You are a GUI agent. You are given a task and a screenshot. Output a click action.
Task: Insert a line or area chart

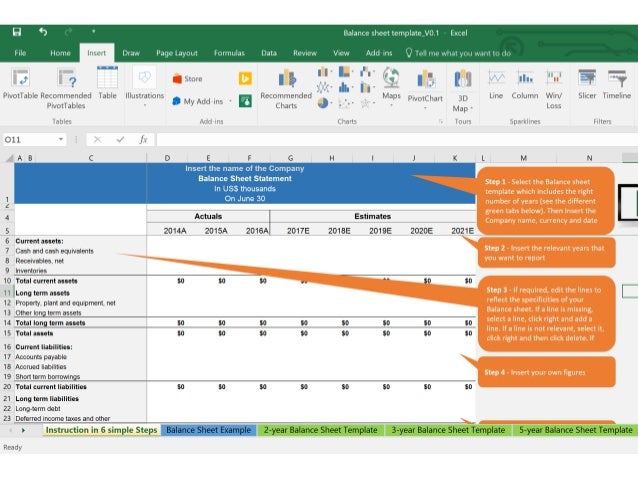pyautogui.click(x=324, y=87)
